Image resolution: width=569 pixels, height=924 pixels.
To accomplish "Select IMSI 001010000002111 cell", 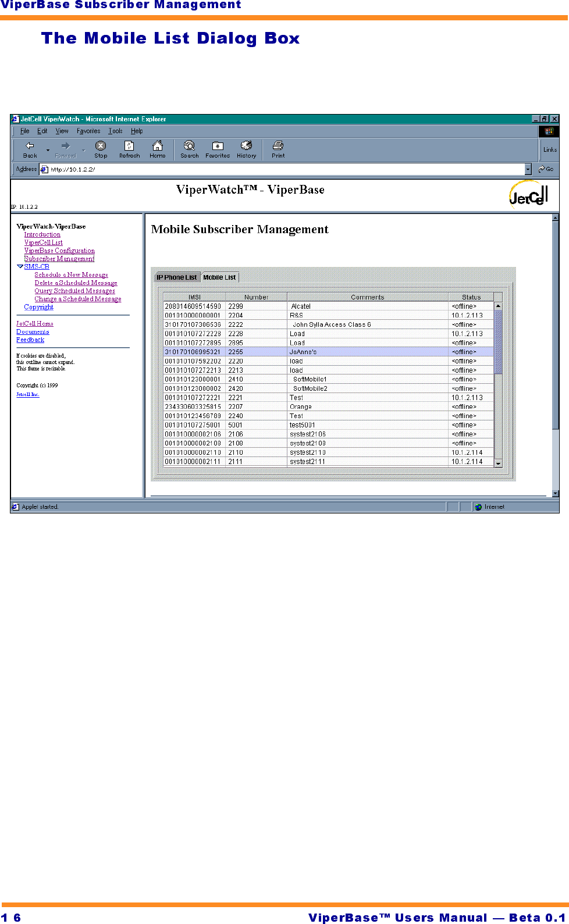I will click(x=194, y=462).
